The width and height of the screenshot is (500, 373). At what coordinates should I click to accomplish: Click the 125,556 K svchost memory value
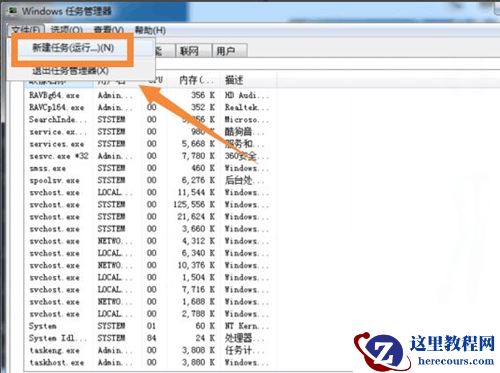[194, 204]
